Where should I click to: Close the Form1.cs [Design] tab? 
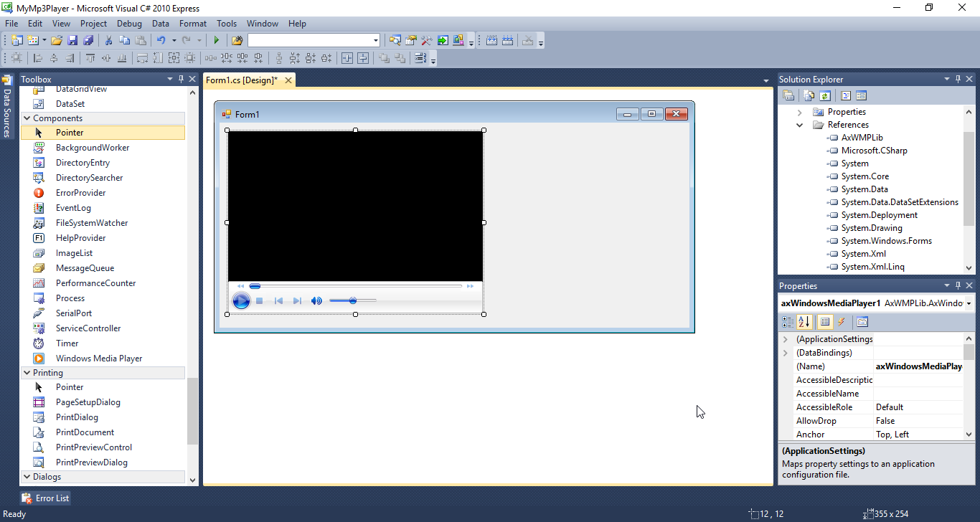288,80
